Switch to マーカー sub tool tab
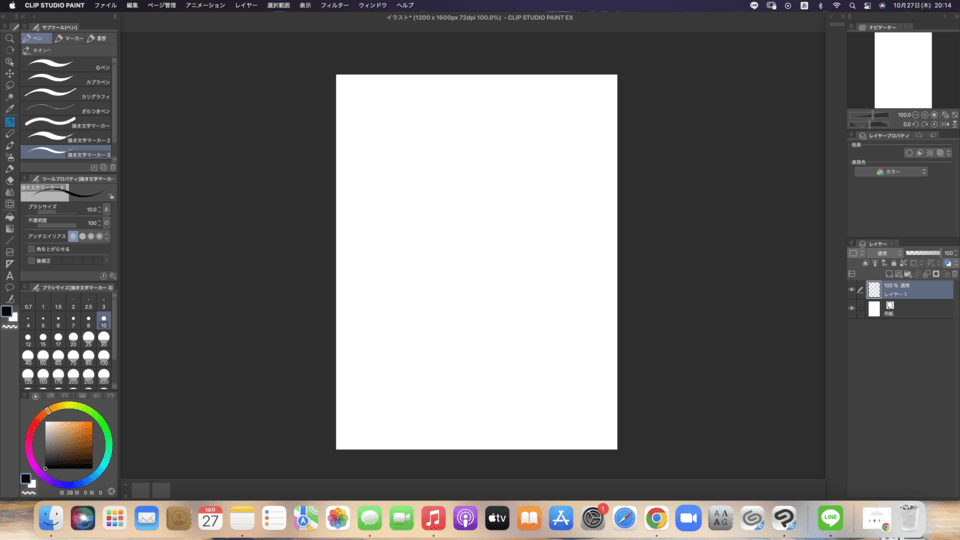Viewport: 960px width, 540px height. click(x=69, y=39)
